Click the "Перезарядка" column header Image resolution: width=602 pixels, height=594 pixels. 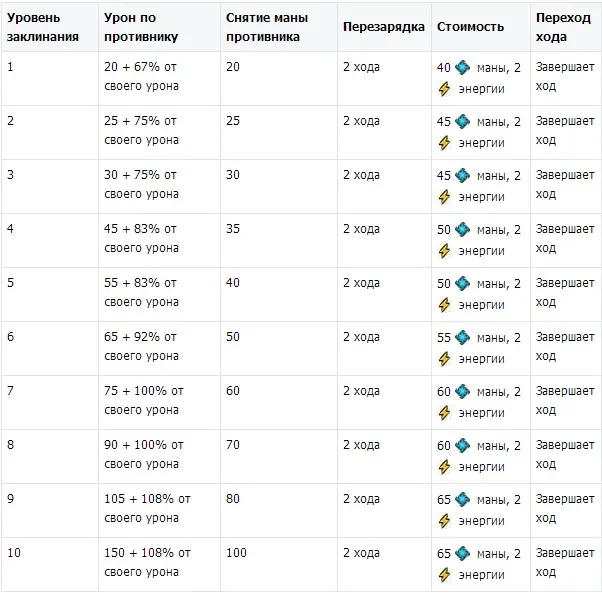(384, 28)
